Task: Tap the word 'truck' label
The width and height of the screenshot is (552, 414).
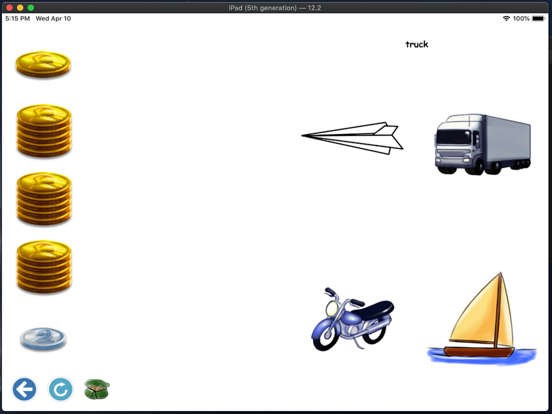Action: (417, 44)
